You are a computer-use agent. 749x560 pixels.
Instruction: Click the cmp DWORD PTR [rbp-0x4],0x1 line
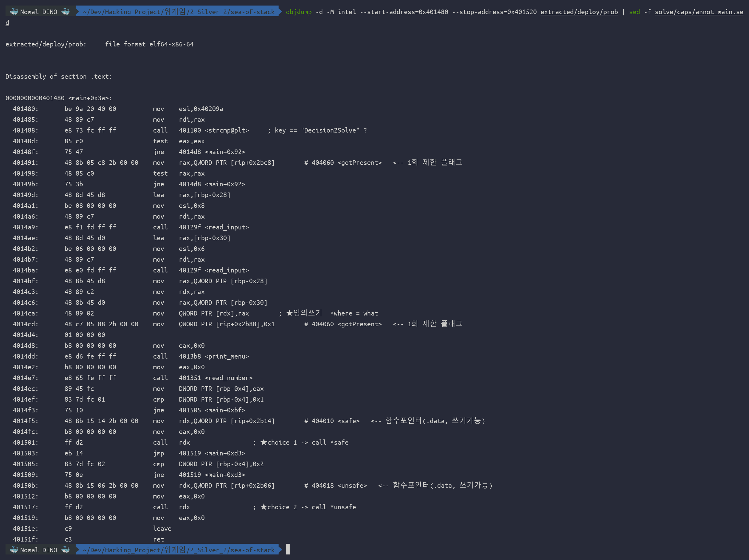208,399
